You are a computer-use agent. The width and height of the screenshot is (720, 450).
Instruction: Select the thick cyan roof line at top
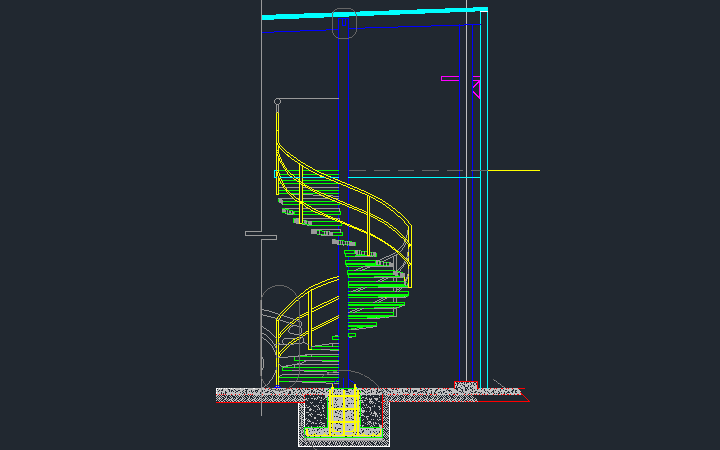[374, 13]
